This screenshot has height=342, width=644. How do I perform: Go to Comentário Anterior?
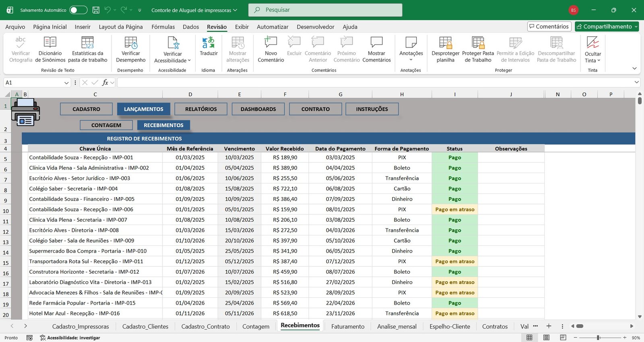[x=318, y=49]
